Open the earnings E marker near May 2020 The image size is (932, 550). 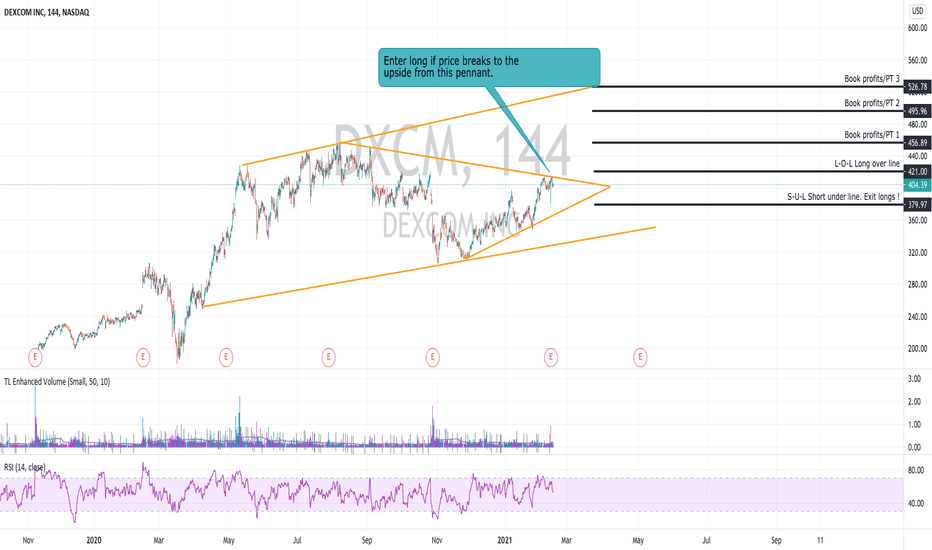click(x=226, y=357)
